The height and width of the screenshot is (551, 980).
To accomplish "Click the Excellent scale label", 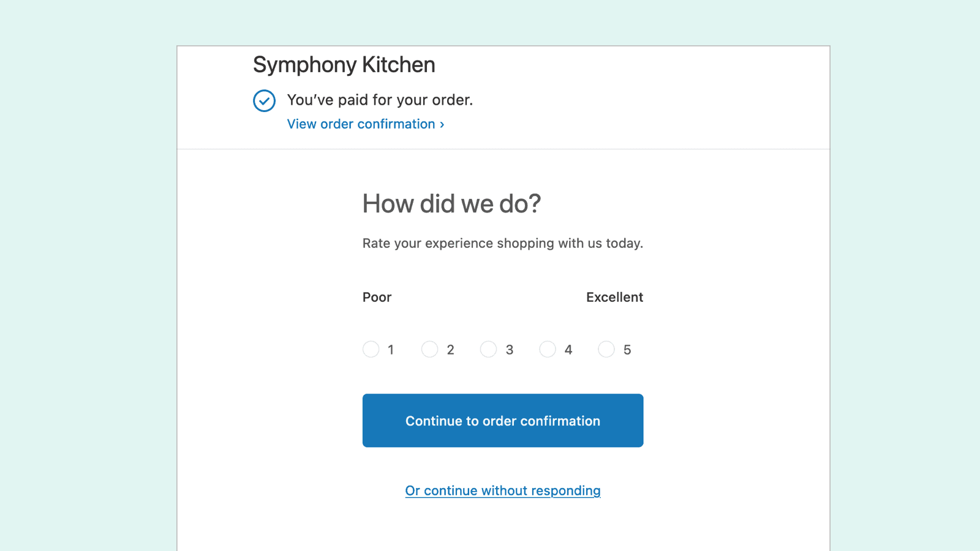I will [x=614, y=297].
